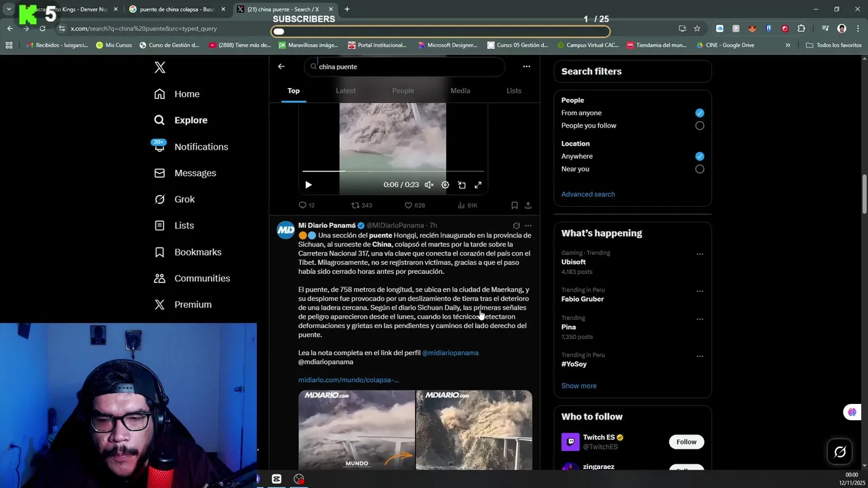Viewport: 868px width, 488px height.
Task: Expand the bookmarks overflow chevron
Action: point(787,45)
